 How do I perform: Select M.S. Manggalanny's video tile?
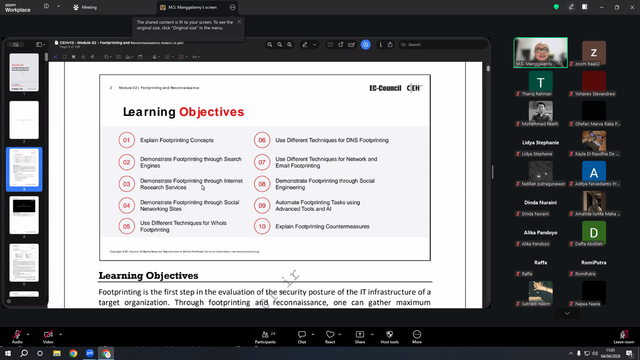540,53
